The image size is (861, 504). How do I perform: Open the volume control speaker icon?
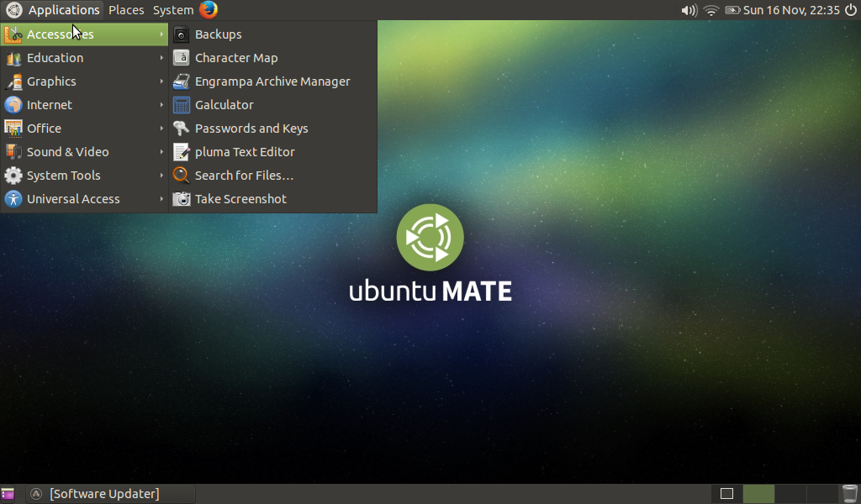pos(689,10)
